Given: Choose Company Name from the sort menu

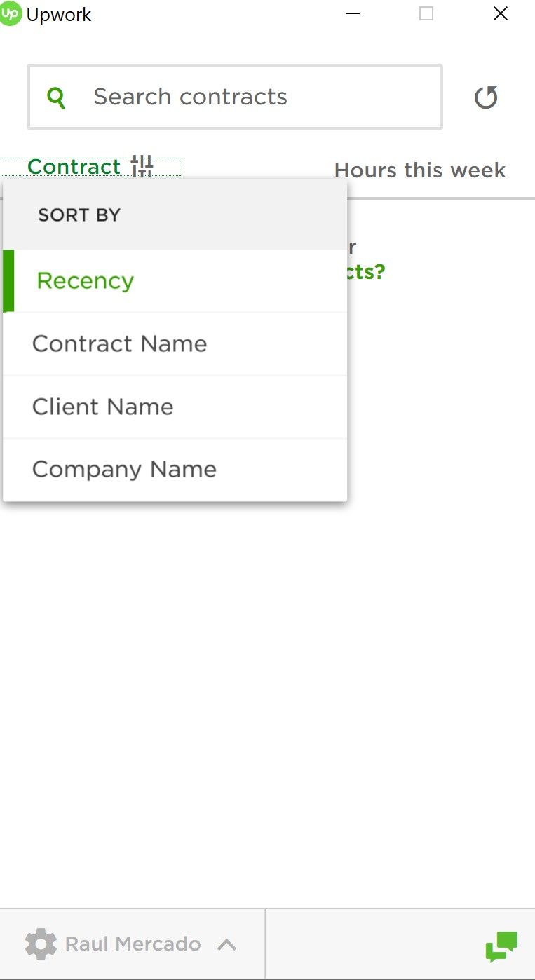Looking at the screenshot, I should point(124,469).
